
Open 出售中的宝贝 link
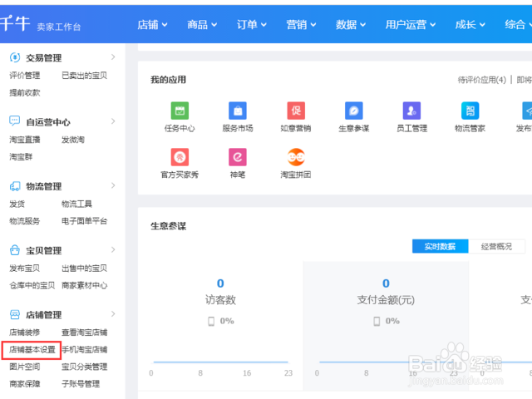click(x=84, y=268)
